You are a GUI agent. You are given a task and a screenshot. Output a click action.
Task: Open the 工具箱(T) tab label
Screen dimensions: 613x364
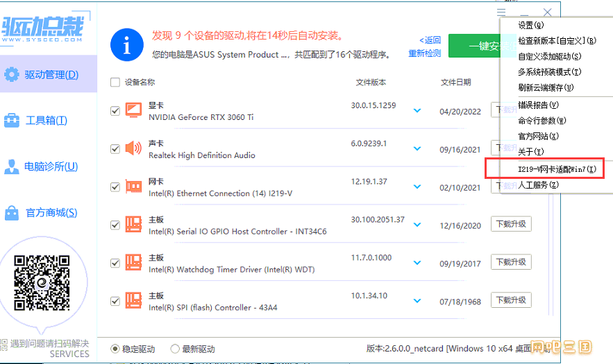[x=46, y=120]
